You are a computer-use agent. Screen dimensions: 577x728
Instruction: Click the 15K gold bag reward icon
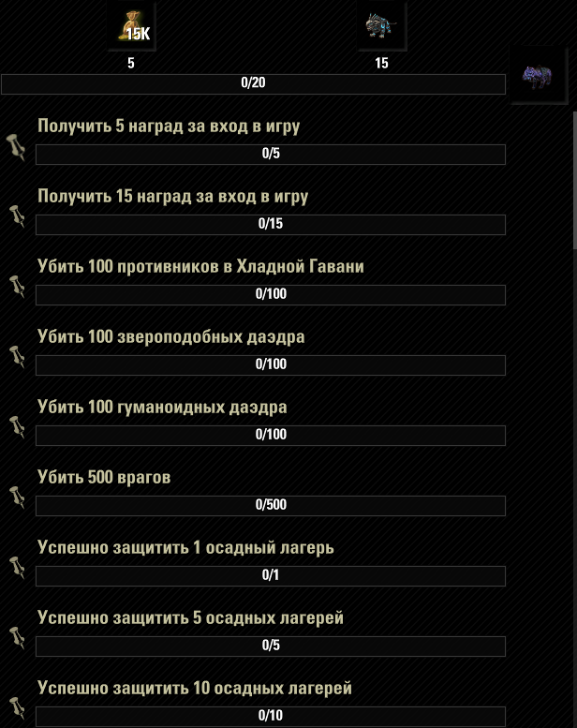(x=132, y=25)
